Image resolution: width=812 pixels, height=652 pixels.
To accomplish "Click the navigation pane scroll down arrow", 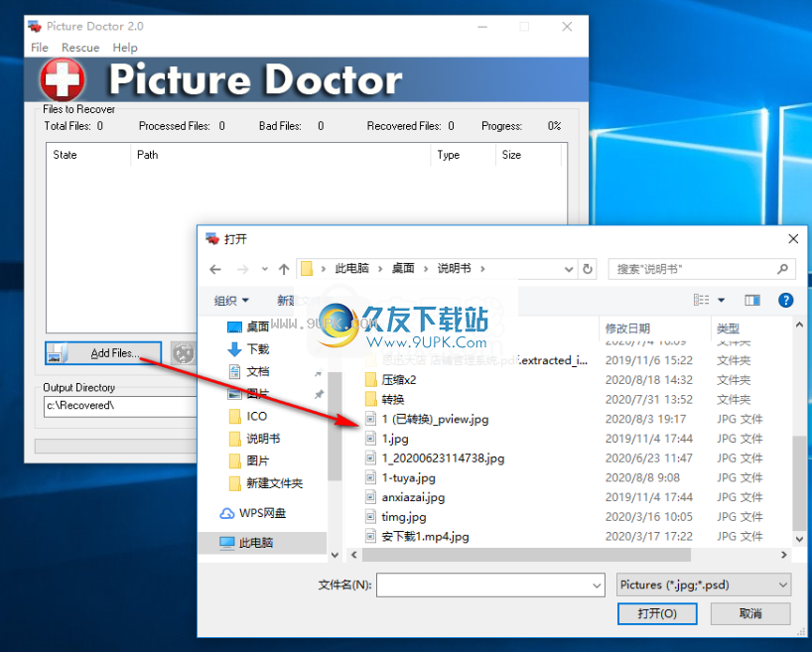I will 335,555.
